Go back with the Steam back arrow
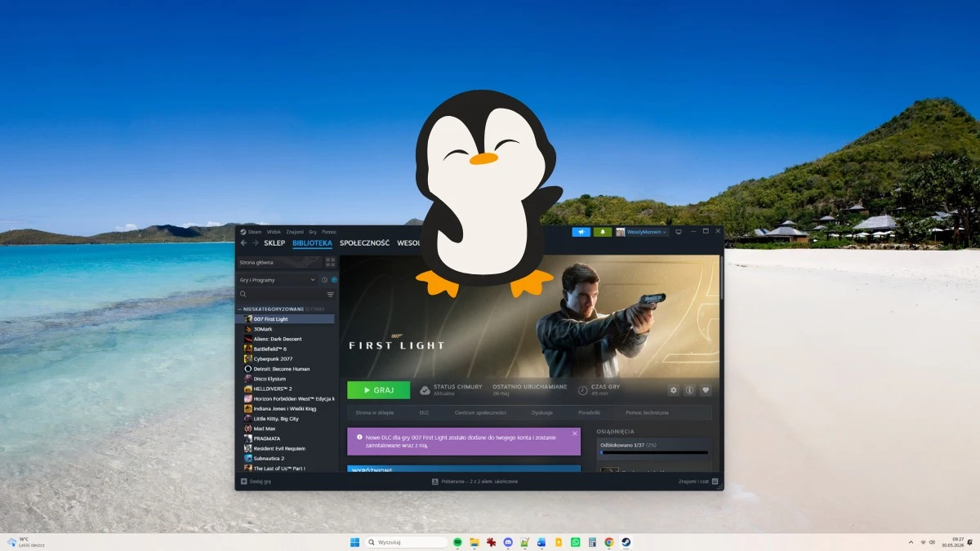980x551 pixels. (243, 243)
